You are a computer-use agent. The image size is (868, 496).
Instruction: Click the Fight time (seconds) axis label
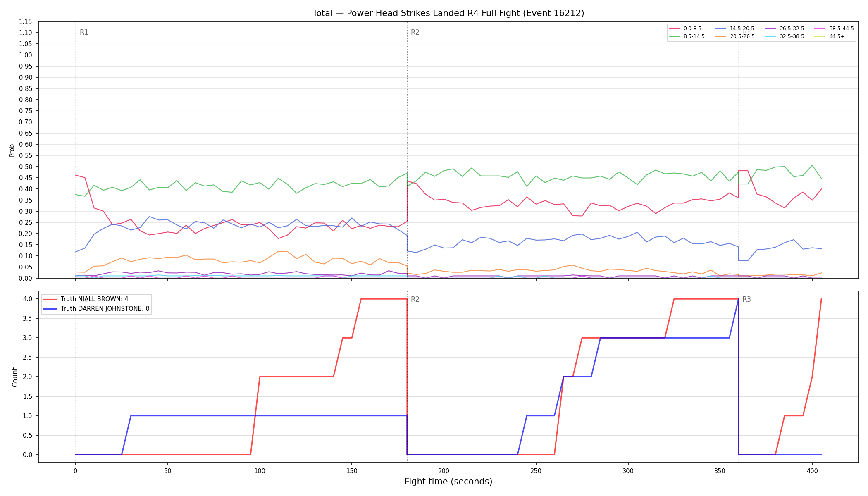[x=448, y=482]
